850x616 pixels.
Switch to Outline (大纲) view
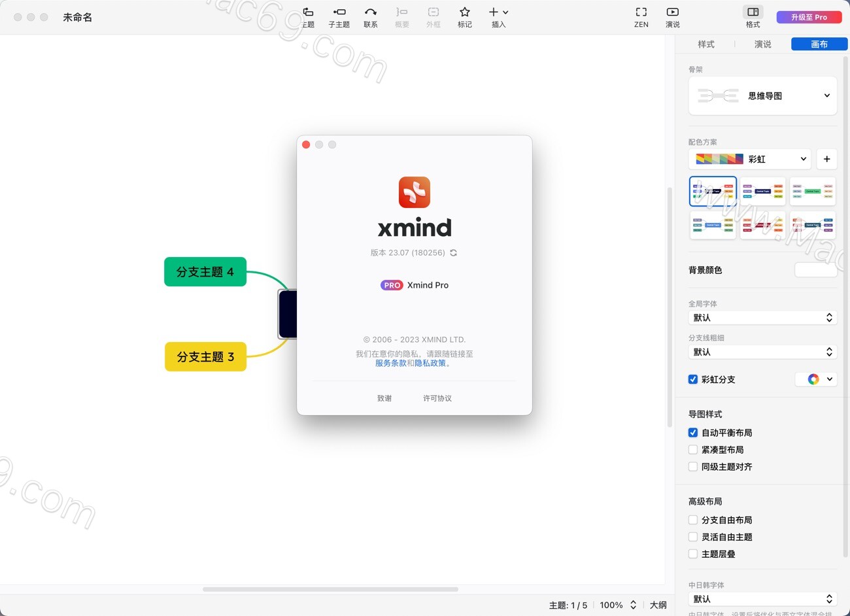pyautogui.click(x=658, y=605)
